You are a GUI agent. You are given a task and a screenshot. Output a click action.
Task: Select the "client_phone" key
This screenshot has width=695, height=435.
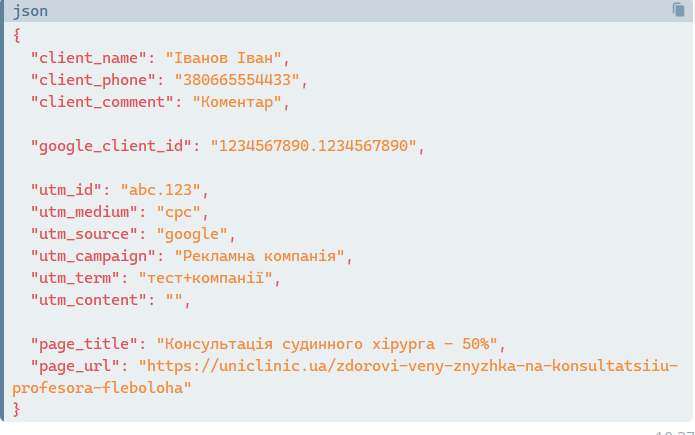[93, 80]
